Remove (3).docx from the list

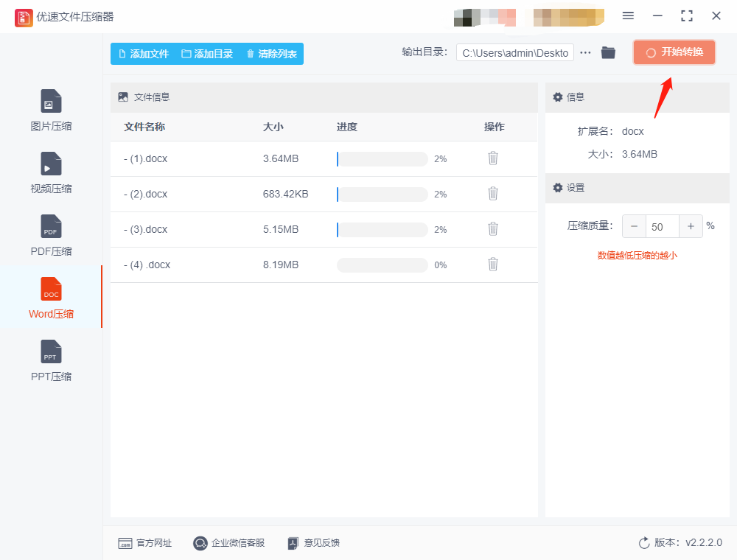coord(492,229)
